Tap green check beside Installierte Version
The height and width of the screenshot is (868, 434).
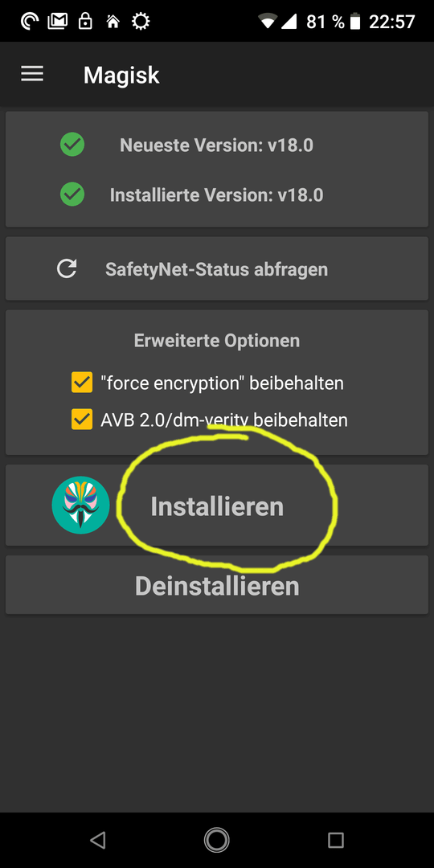(x=72, y=194)
